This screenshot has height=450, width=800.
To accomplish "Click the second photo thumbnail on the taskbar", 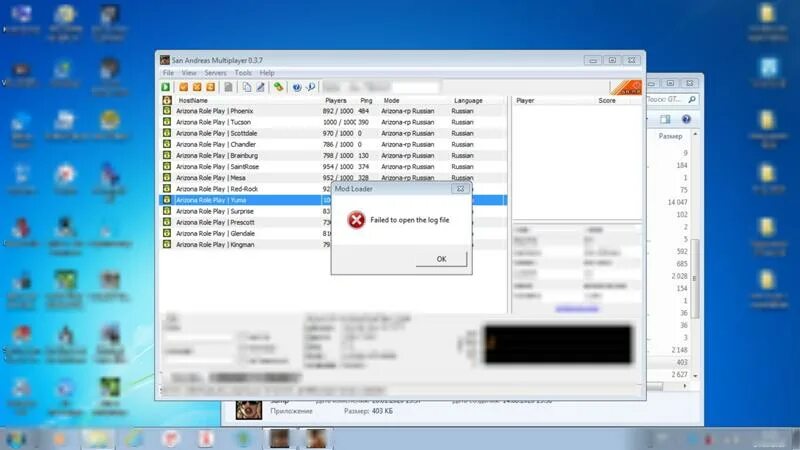I will (315, 439).
